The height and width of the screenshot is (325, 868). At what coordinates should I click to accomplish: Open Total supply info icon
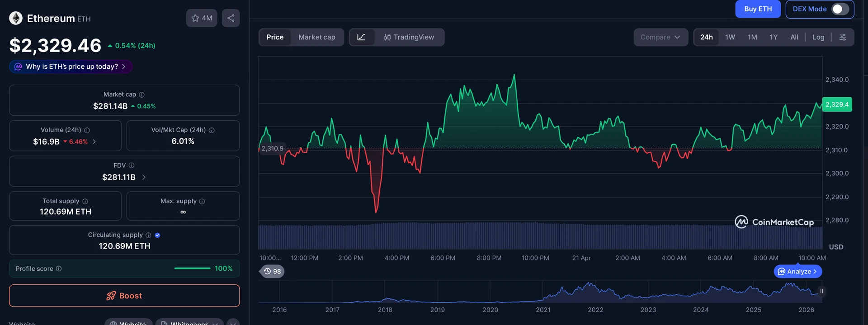[x=85, y=201]
